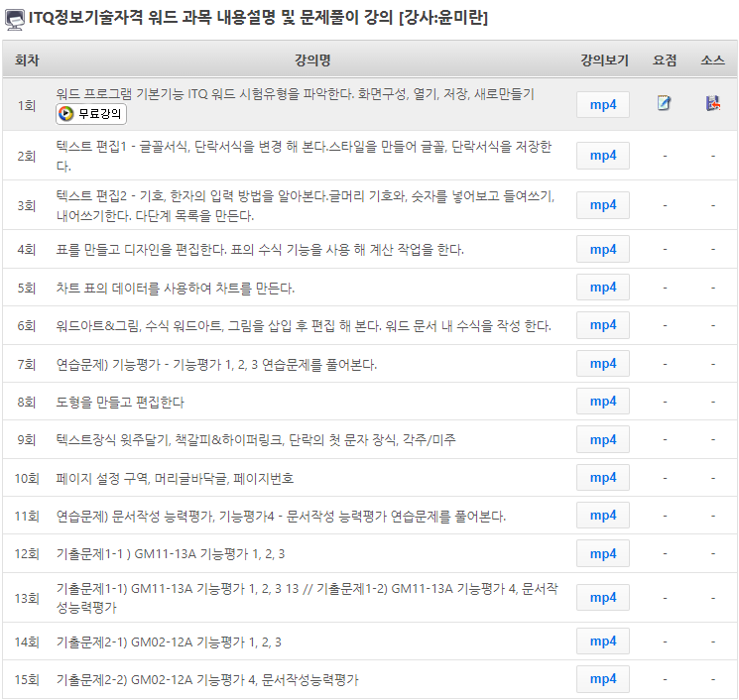Open mp4 video for lecture 14회
739x700 pixels.
pos(603,642)
